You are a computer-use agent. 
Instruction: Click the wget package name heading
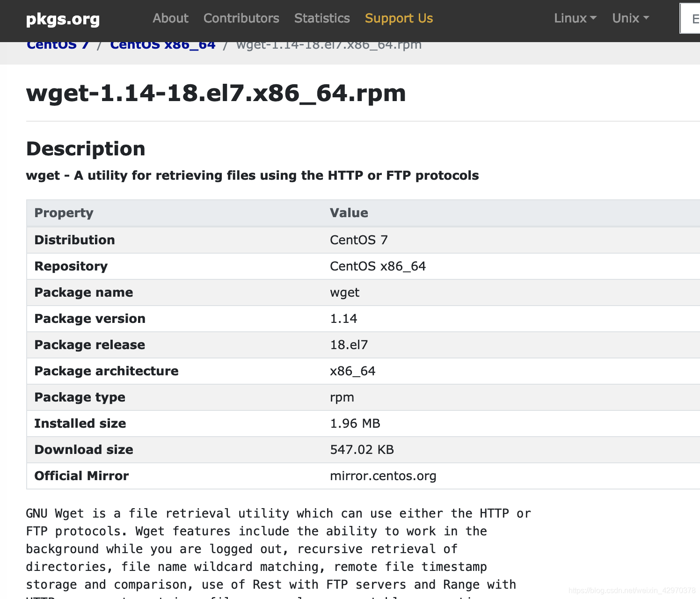[216, 93]
